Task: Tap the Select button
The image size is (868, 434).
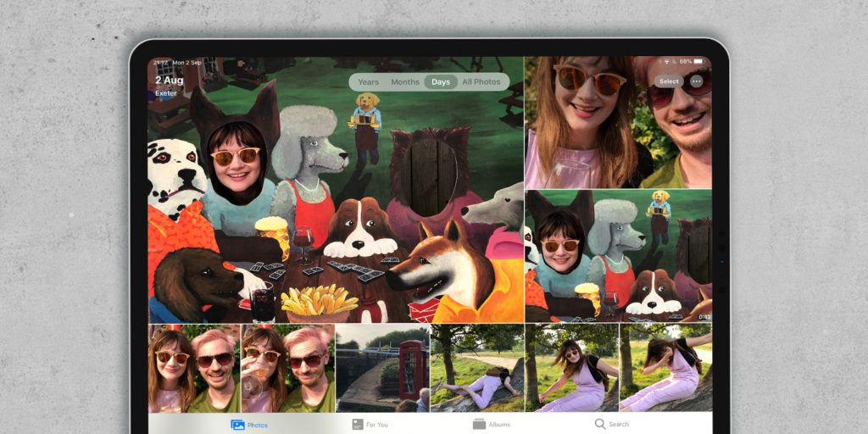Action: pos(669,81)
